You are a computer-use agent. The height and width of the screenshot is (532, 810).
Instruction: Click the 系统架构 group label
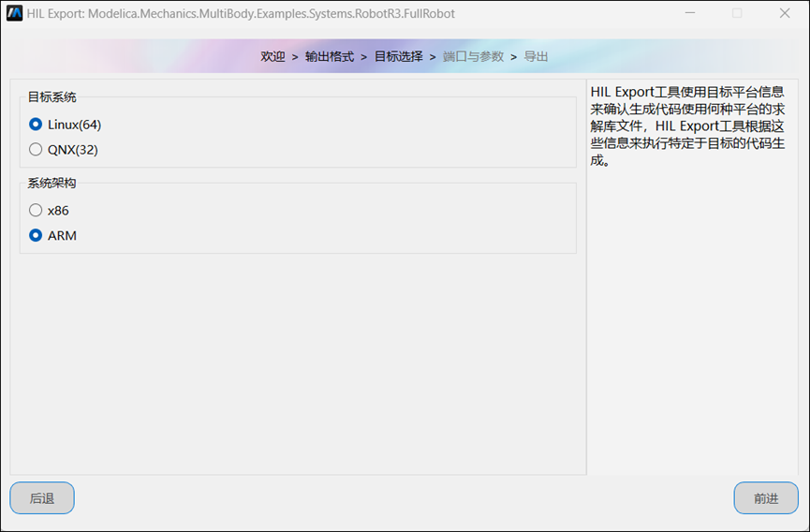(52, 183)
